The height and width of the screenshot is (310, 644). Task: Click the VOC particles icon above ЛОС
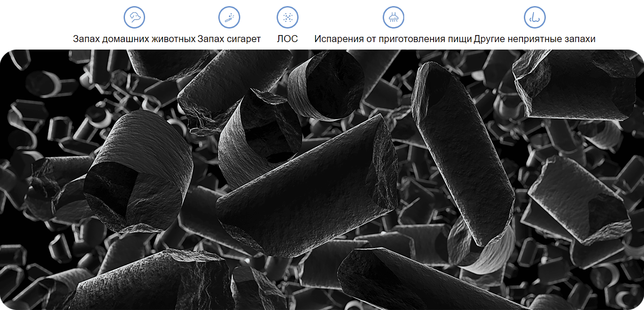(x=288, y=18)
